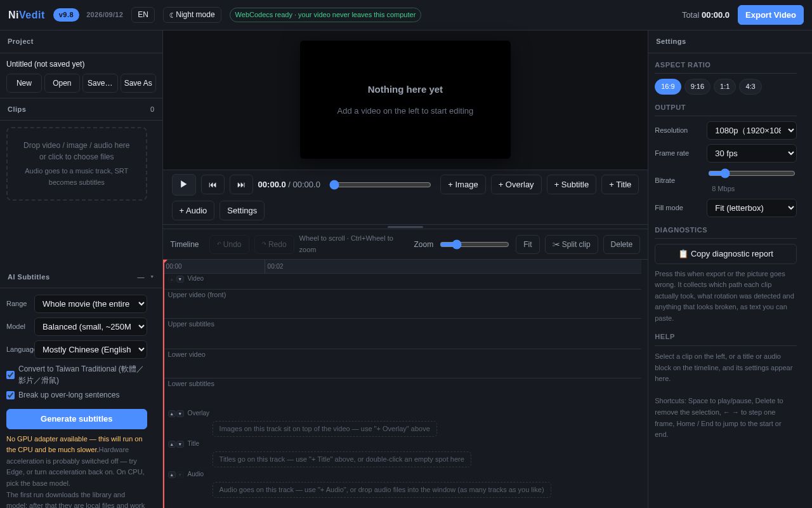The image size is (812, 508).
Task: Select the 1:1 aspect ratio
Action: [x=724, y=86]
